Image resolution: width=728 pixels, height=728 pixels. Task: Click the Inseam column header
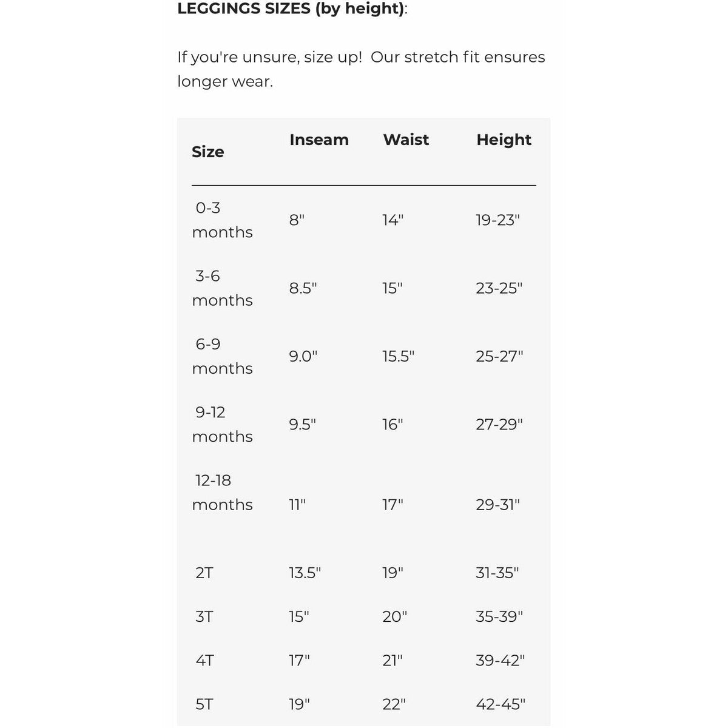318,140
